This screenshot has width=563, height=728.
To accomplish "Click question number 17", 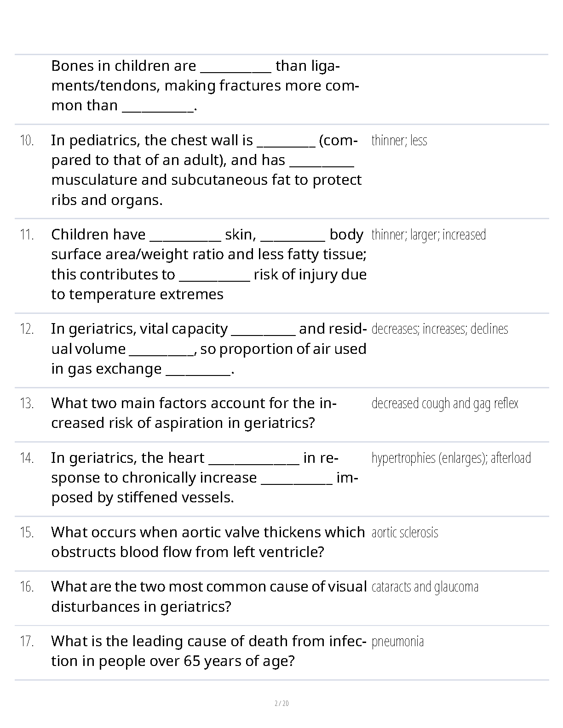I will [x=27, y=642].
